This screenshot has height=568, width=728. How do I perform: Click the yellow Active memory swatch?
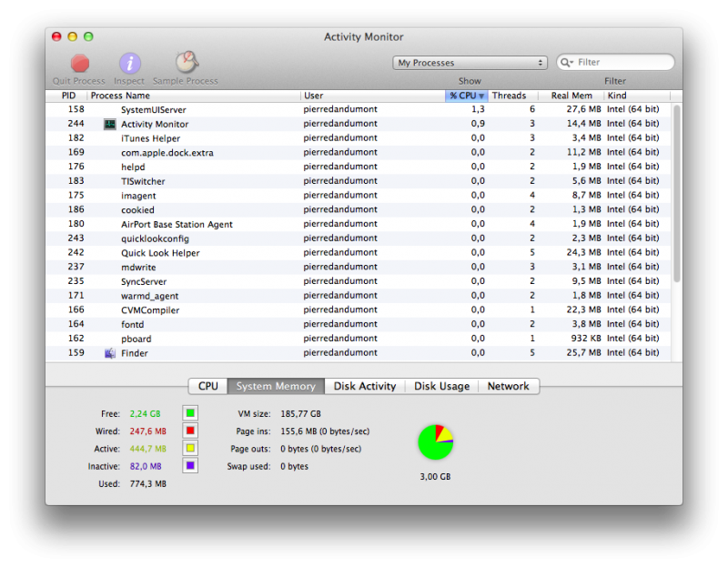190,449
